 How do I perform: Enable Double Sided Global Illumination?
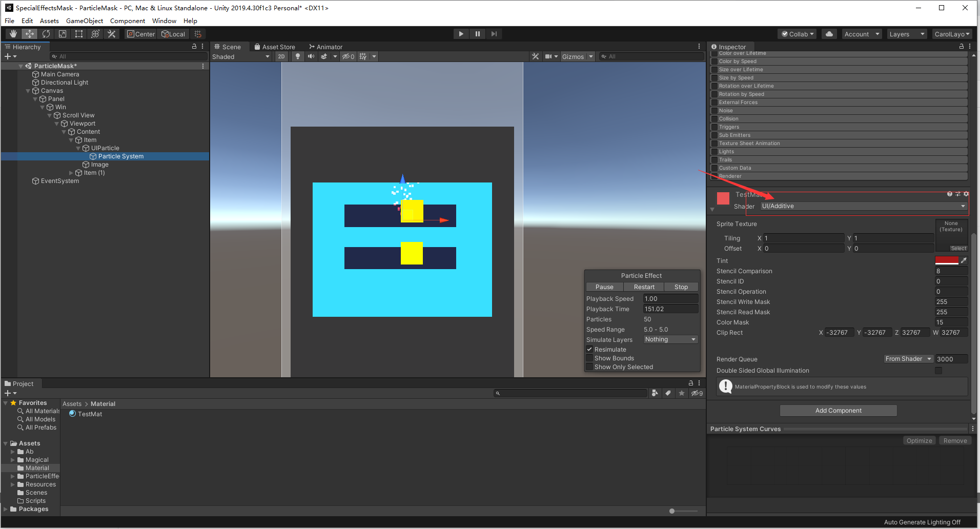(x=938, y=371)
